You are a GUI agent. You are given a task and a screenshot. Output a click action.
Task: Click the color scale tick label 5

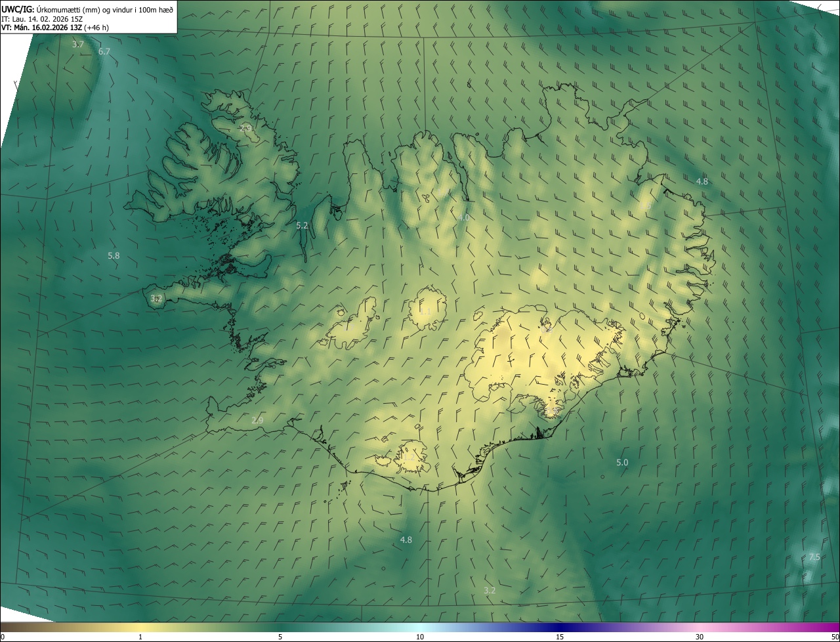[x=280, y=637]
